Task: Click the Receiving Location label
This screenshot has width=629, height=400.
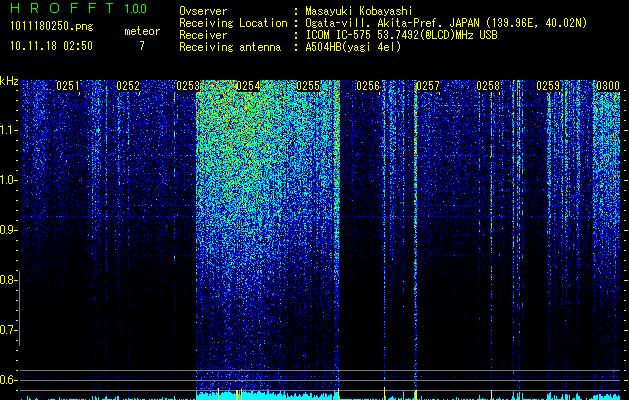Action: point(233,23)
